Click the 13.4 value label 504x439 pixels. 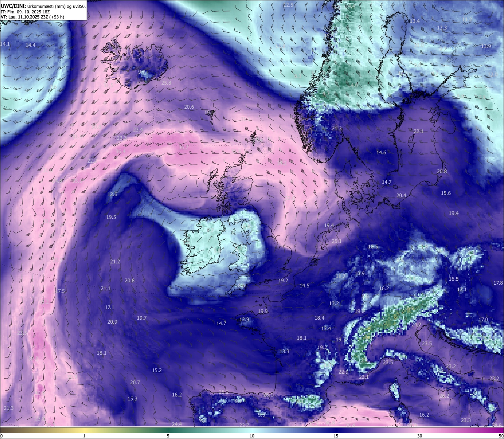[415, 21]
